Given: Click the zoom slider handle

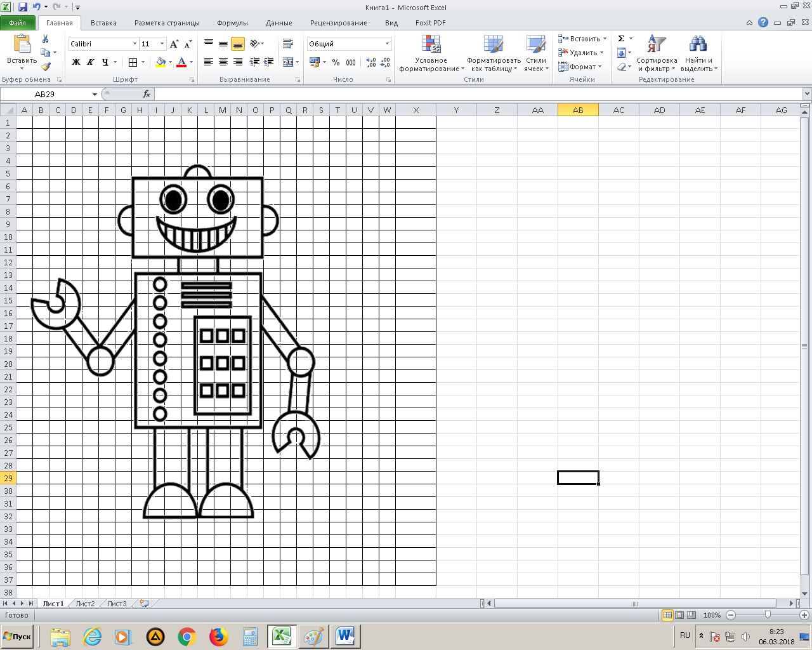Looking at the screenshot, I should tap(768, 615).
